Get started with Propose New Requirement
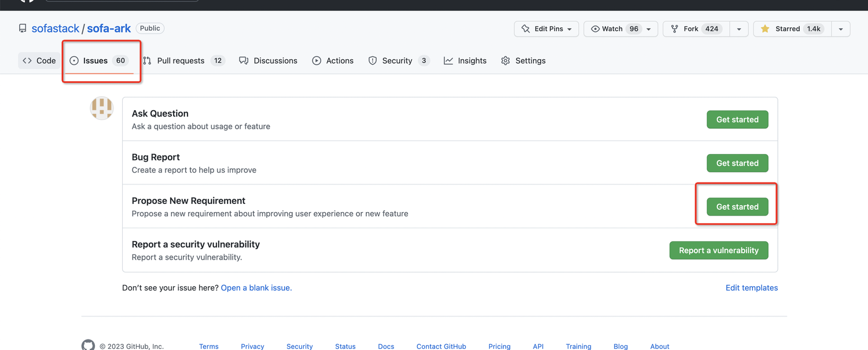868x350 pixels. [x=737, y=206]
